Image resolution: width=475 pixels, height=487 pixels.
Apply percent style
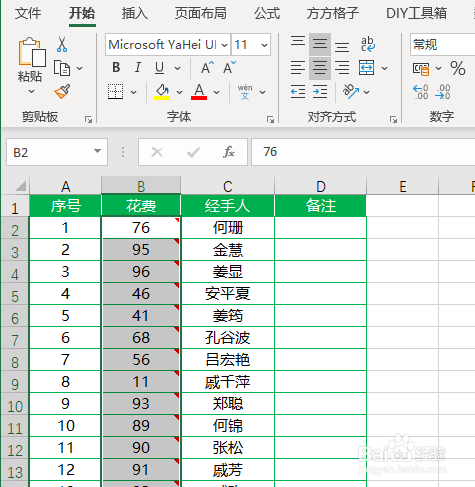(457, 68)
